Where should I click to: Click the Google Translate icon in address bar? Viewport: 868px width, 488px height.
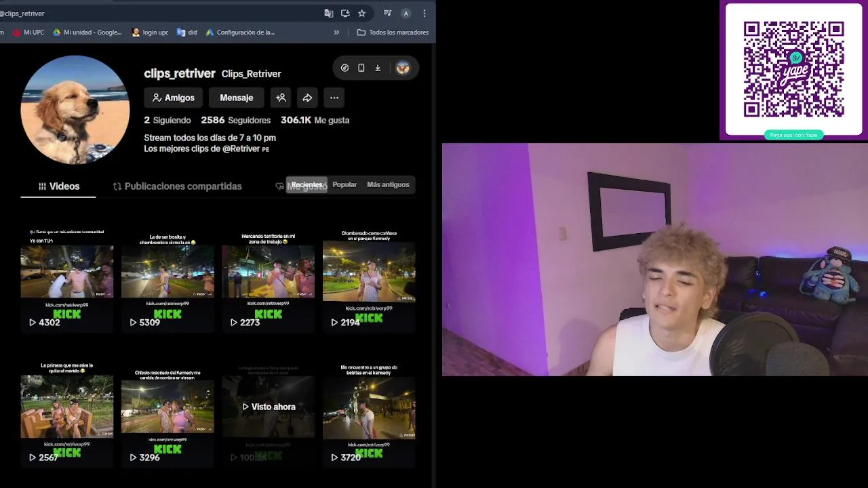(x=329, y=13)
